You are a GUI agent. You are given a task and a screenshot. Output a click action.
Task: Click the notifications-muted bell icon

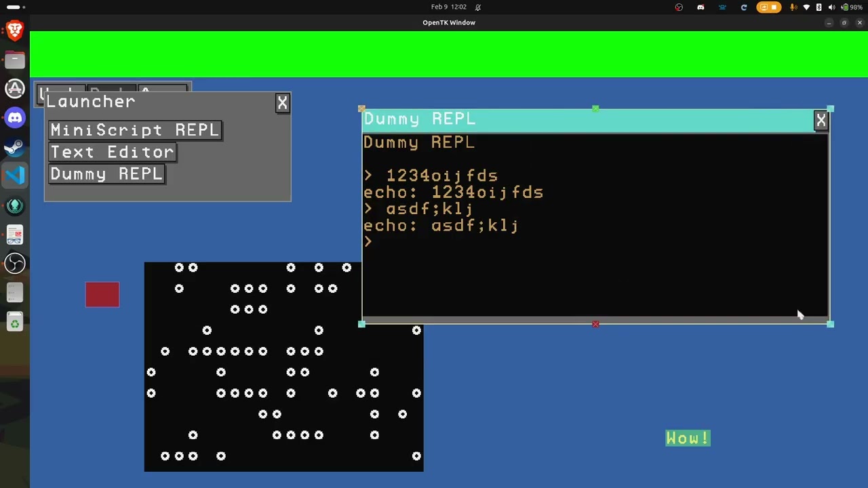(477, 7)
